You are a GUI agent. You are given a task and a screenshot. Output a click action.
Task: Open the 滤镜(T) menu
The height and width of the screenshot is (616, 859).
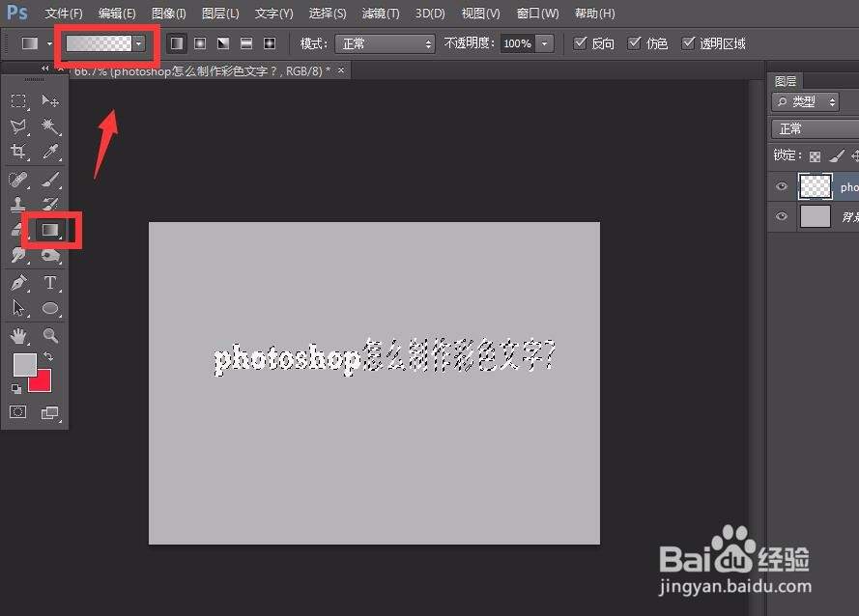click(x=381, y=14)
